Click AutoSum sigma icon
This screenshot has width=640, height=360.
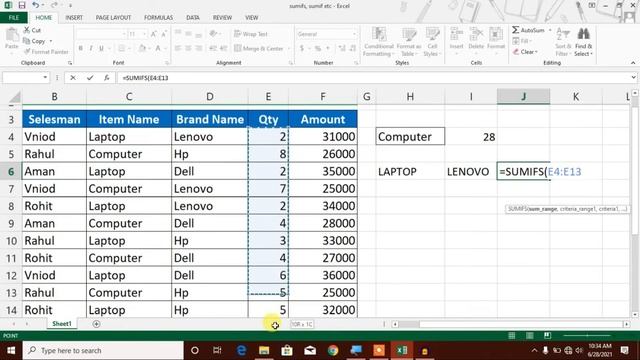click(516, 30)
